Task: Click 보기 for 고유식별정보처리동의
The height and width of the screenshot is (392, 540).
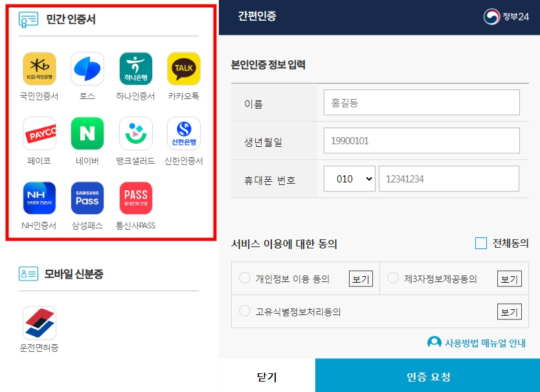Action: pyautogui.click(x=510, y=312)
